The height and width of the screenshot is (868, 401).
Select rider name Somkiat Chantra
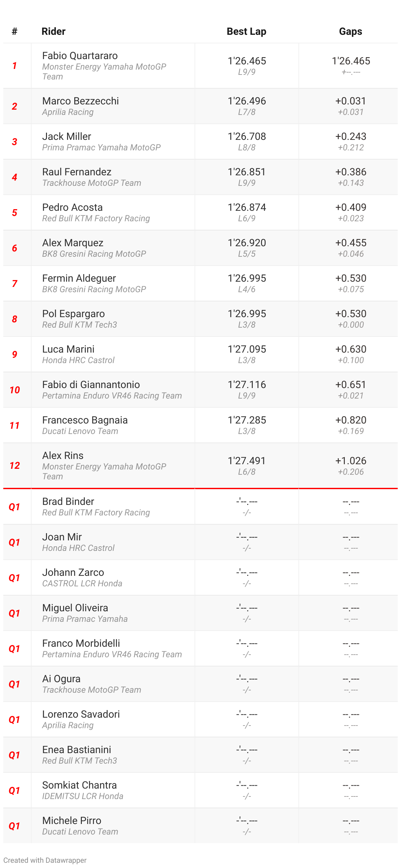pos(79,785)
